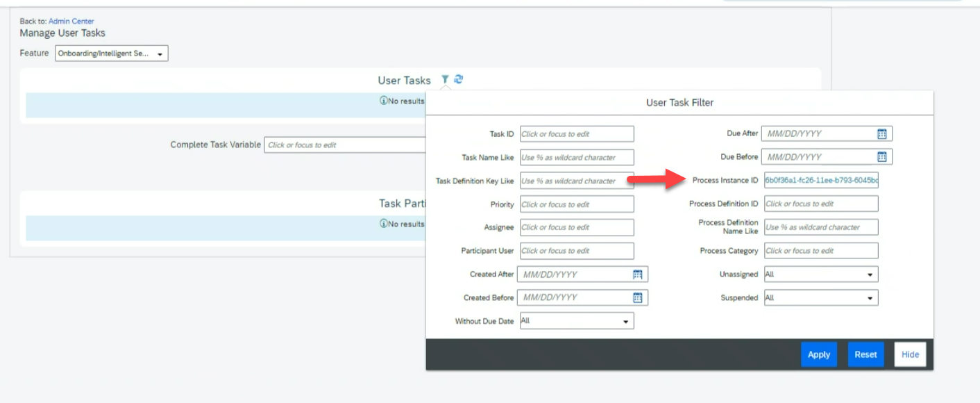980x403 pixels.
Task: Focus the Complete Task Variable field
Action: point(345,145)
